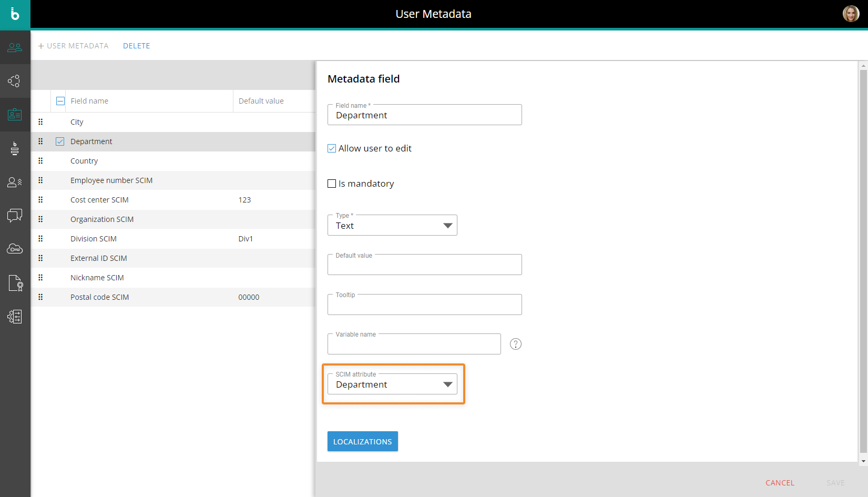Click the panel scrollbar down arrow
The image size is (868, 497).
pyautogui.click(x=863, y=461)
